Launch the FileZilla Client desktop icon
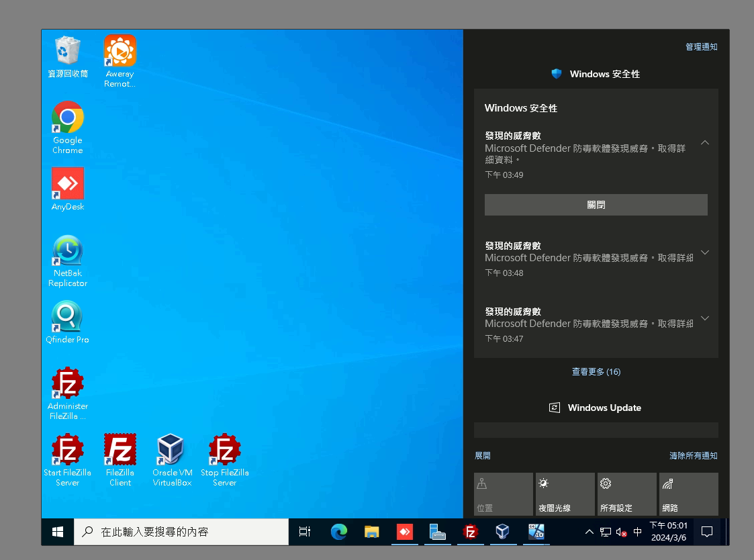The width and height of the screenshot is (754, 560). [x=120, y=450]
